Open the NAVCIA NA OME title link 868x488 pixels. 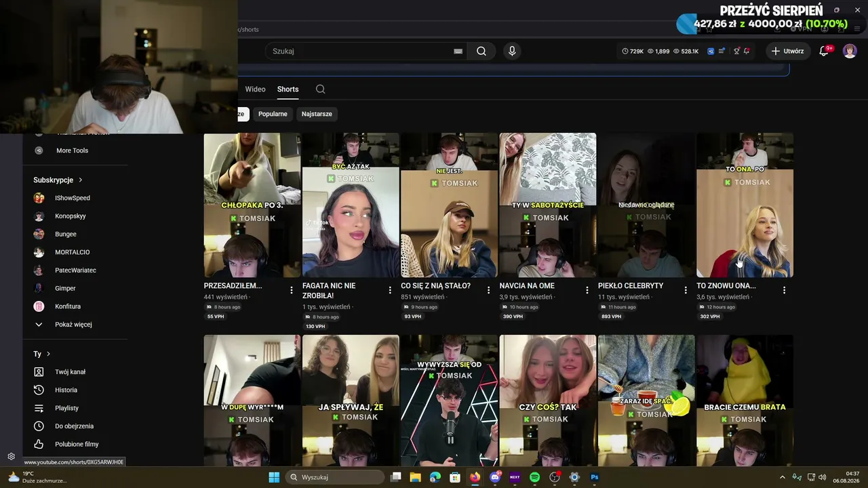[x=527, y=286]
